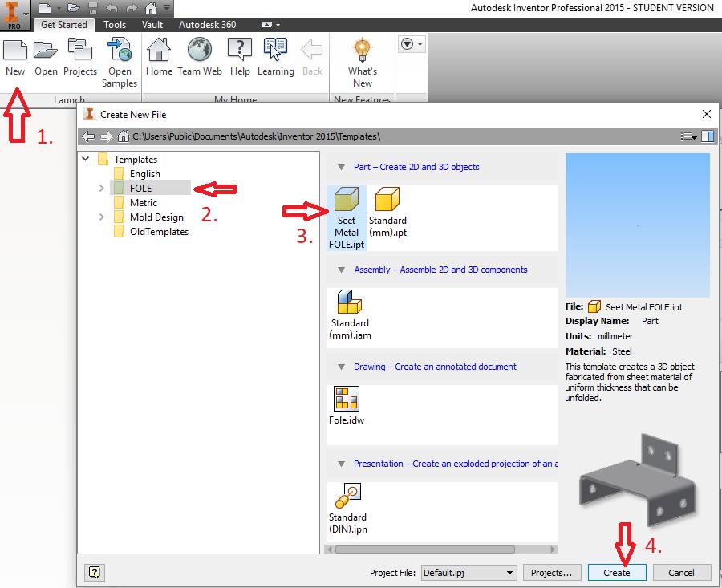Select the English templates folder
This screenshot has width=722, height=588.
pyautogui.click(x=144, y=173)
